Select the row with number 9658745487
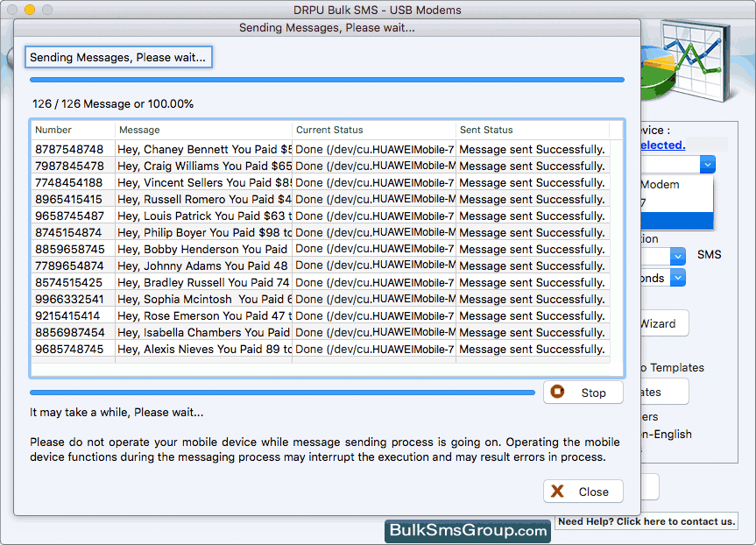 point(321,216)
